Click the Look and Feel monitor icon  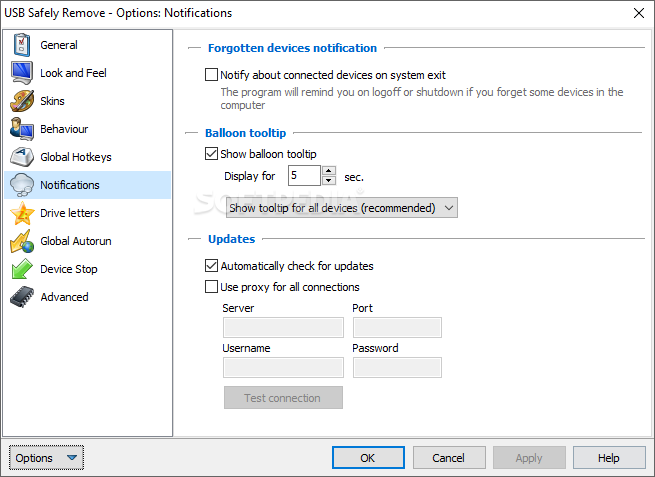click(22, 73)
